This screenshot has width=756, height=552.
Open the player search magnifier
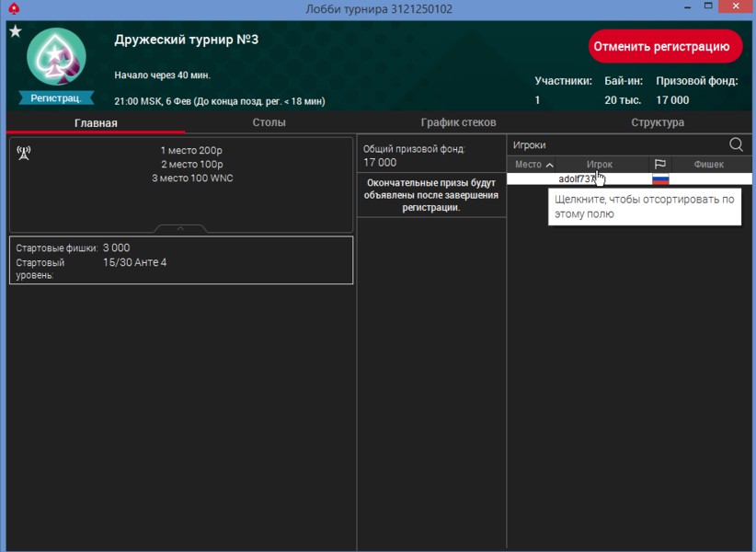coord(736,144)
